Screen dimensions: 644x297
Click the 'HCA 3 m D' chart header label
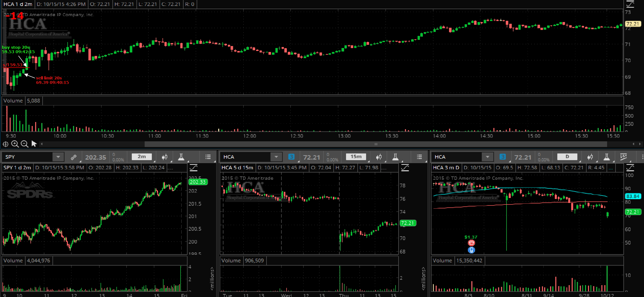(446, 168)
